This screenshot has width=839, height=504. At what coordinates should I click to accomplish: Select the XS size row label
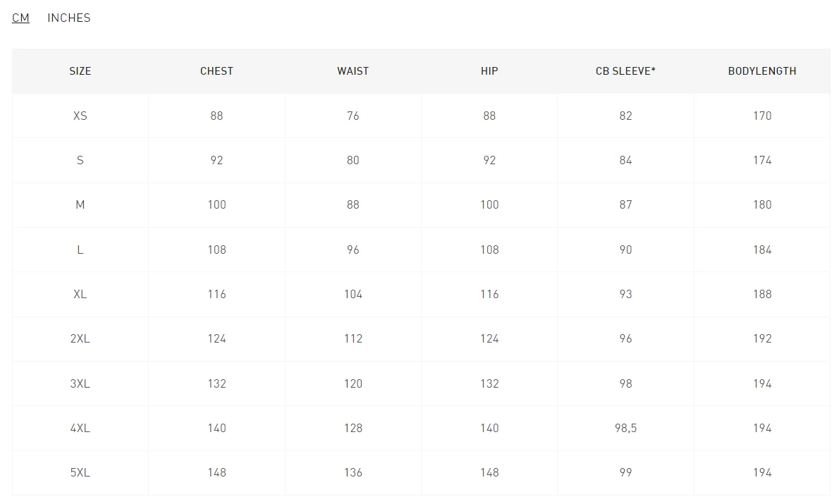click(80, 116)
